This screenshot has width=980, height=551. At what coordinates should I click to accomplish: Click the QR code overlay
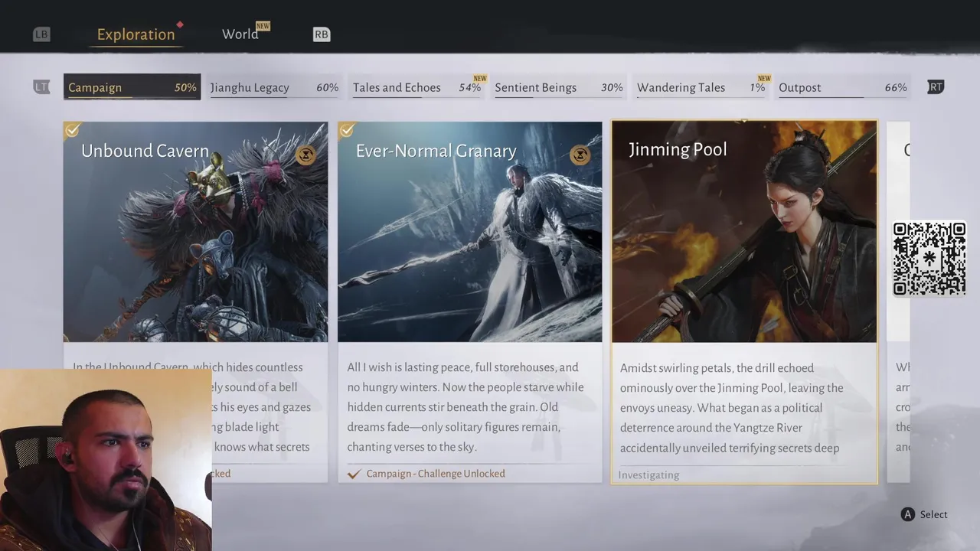pyautogui.click(x=929, y=259)
